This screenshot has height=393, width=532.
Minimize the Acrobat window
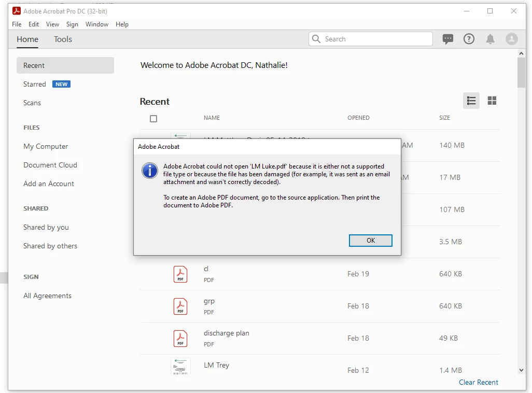point(467,11)
